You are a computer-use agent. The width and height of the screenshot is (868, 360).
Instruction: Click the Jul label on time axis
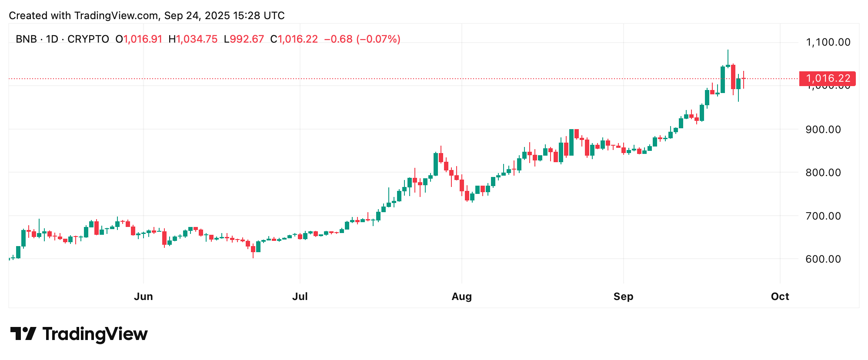click(x=300, y=297)
